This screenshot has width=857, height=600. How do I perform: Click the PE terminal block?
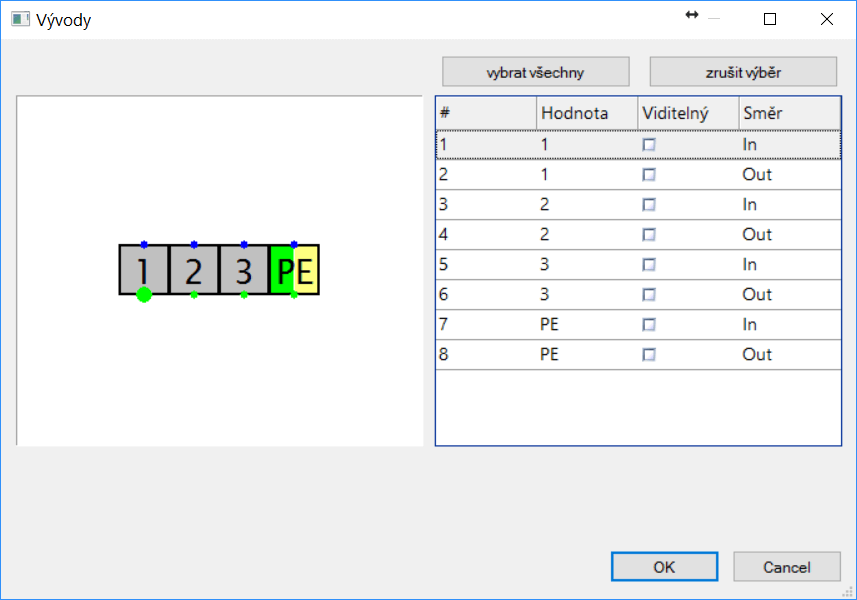[x=294, y=270]
